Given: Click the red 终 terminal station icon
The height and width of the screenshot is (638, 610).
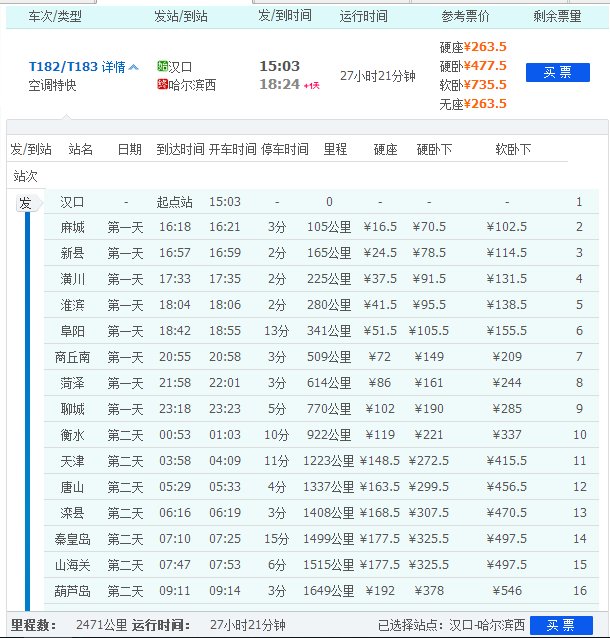Looking at the screenshot, I should [162, 84].
